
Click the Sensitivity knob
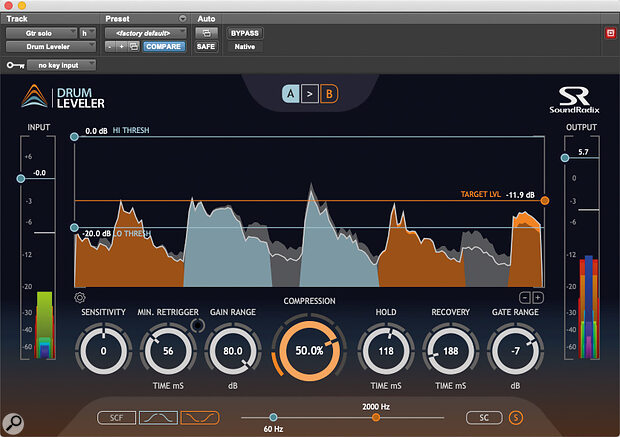pos(103,350)
